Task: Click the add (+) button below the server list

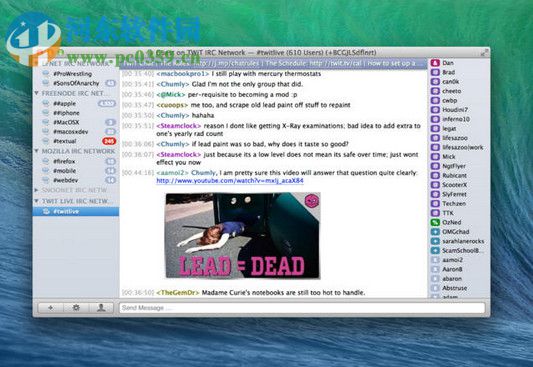Action: coord(51,308)
